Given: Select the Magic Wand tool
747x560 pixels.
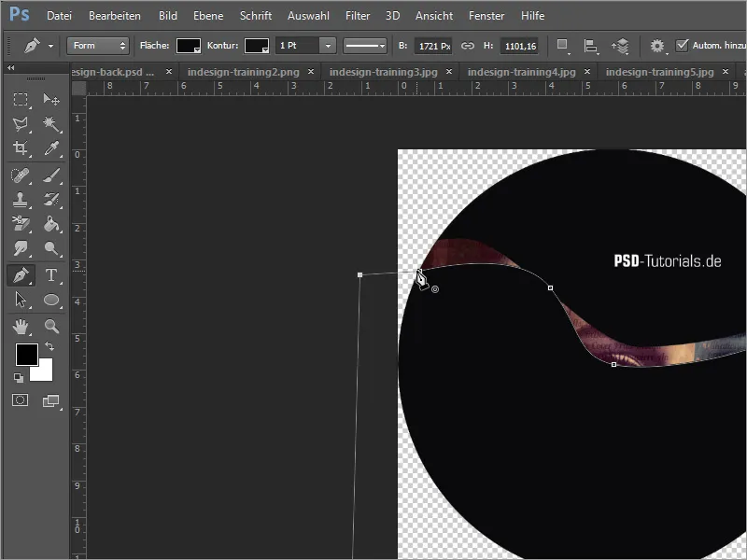Looking at the screenshot, I should point(51,124).
